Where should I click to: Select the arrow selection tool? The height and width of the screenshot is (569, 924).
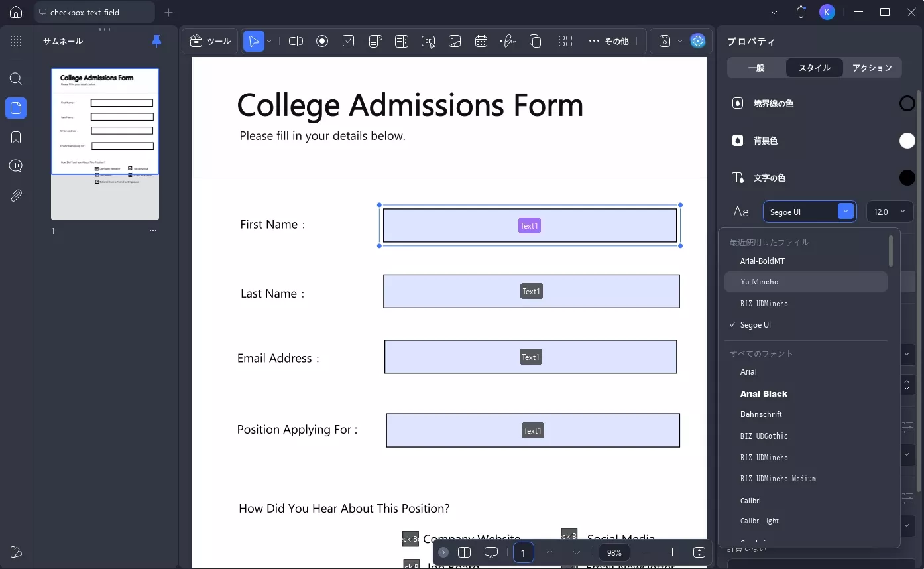pos(253,41)
